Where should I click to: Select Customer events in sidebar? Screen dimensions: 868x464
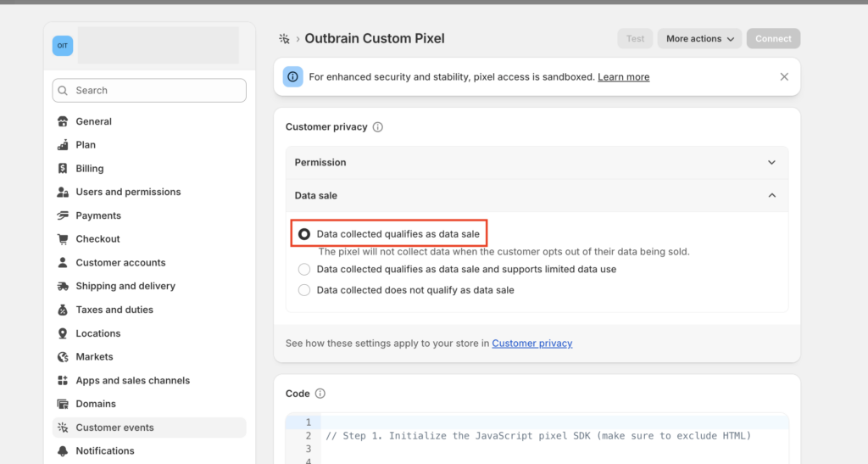pos(149,428)
